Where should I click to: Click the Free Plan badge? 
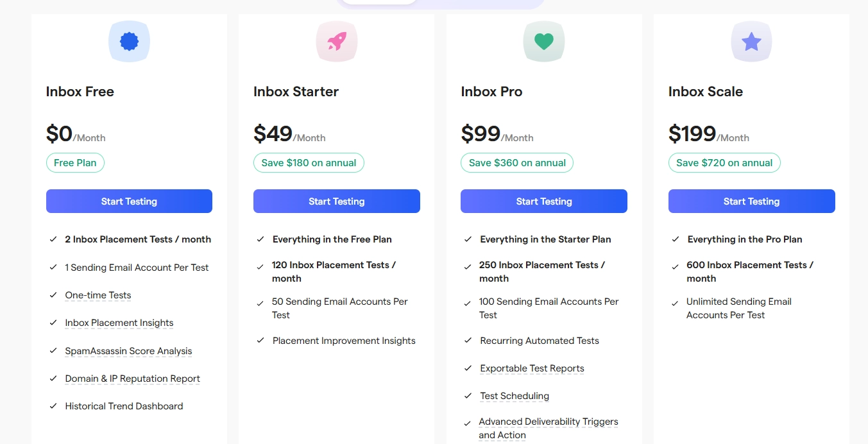pyautogui.click(x=75, y=163)
